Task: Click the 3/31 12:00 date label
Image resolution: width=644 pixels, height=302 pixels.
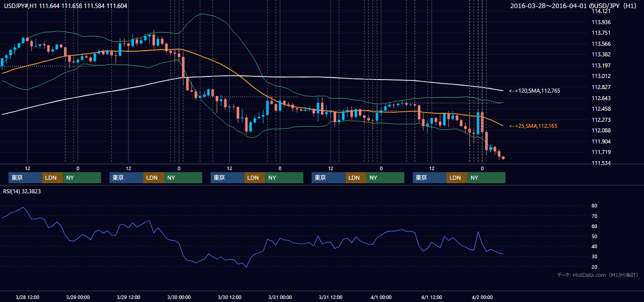Action: (331, 297)
